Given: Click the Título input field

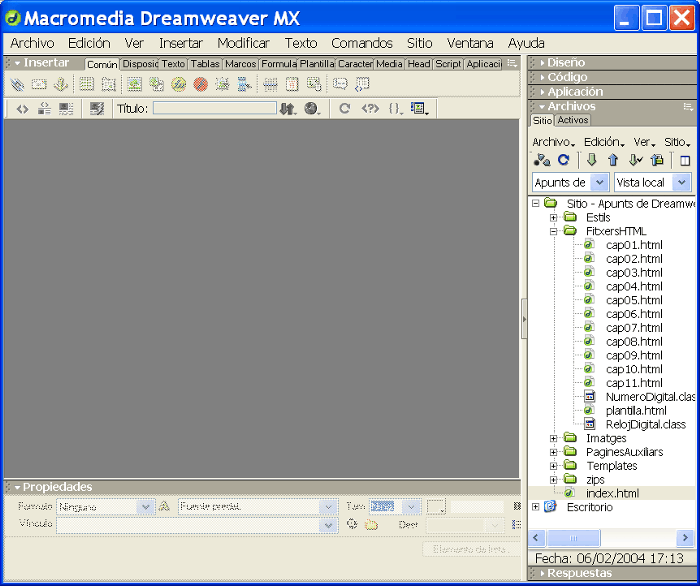Looking at the screenshot, I should (x=215, y=108).
